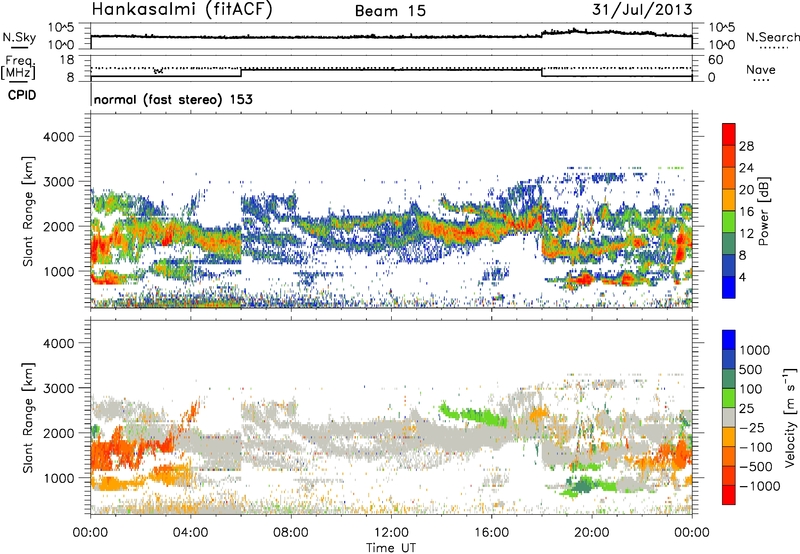Select the Freq. [MHz] axis label
This screenshot has height=554, width=800.
[19, 68]
